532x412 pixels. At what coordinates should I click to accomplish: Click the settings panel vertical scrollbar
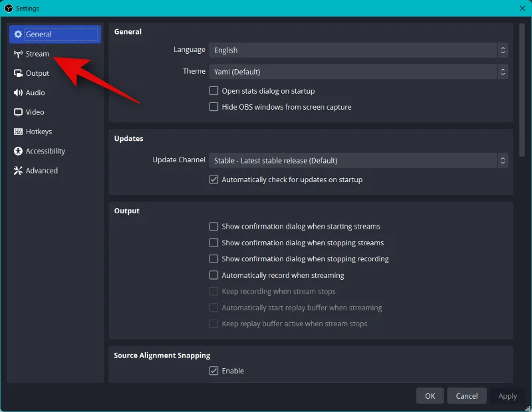522,90
